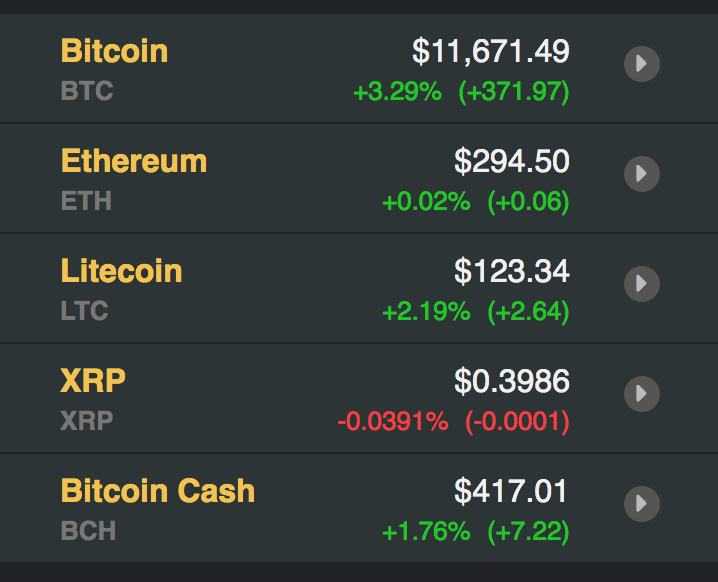This screenshot has width=718, height=582.
Task: Click the Ethereum price $294.50
Action: (511, 161)
